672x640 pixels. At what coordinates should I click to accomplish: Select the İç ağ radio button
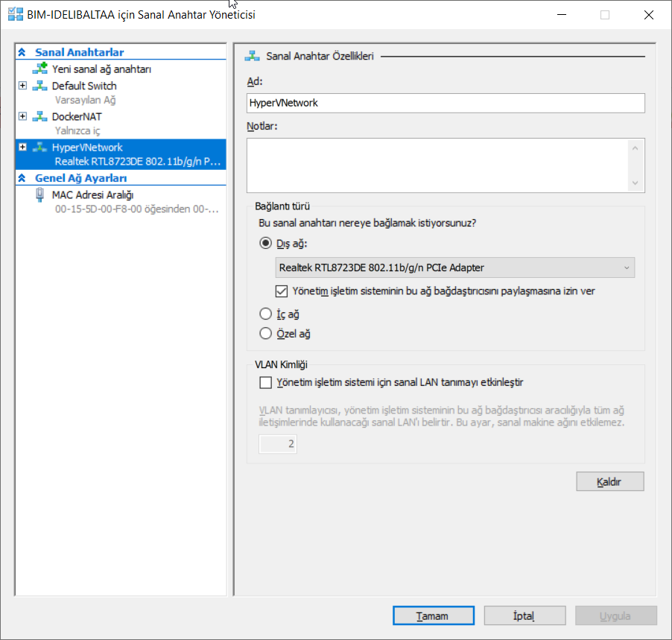265,314
